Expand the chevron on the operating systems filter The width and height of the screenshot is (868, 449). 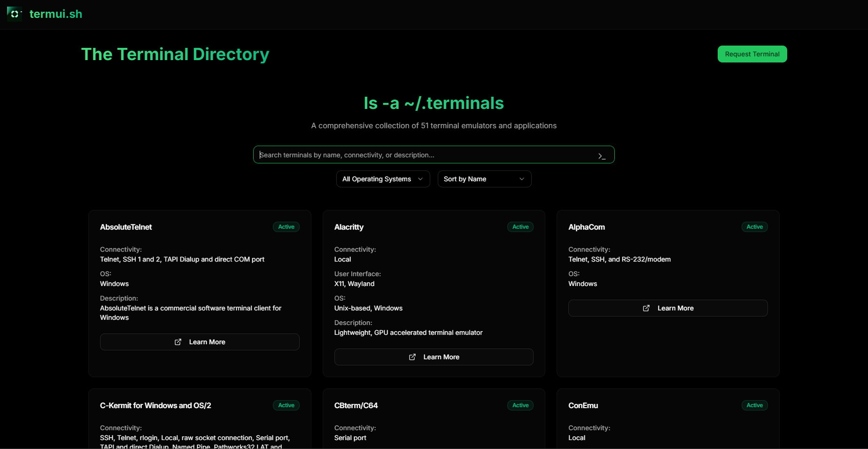(x=421, y=179)
